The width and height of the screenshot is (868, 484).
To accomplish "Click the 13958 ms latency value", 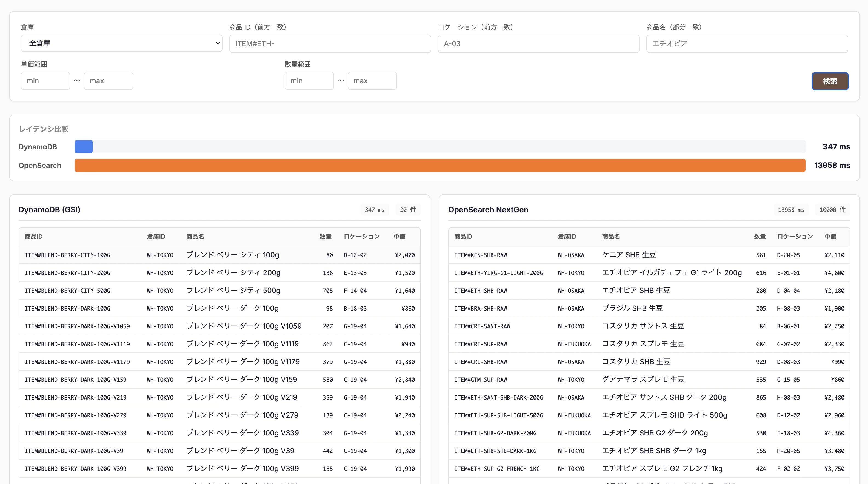I will [x=832, y=165].
